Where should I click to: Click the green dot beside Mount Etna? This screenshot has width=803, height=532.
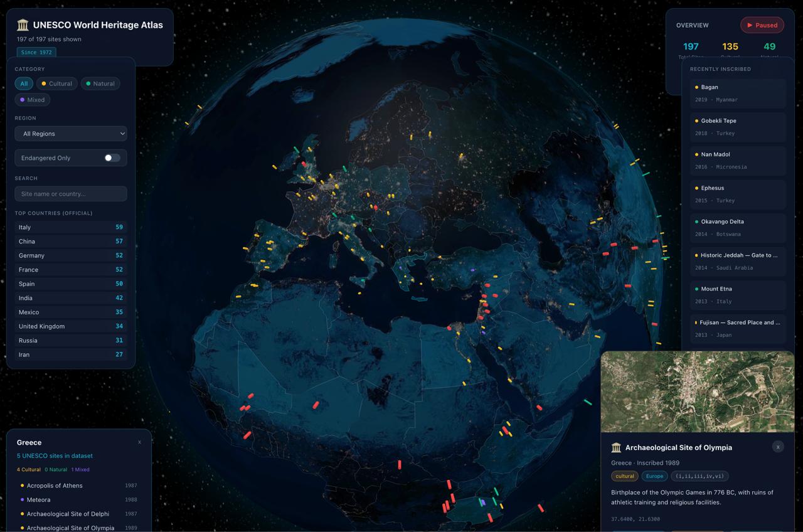[696, 289]
